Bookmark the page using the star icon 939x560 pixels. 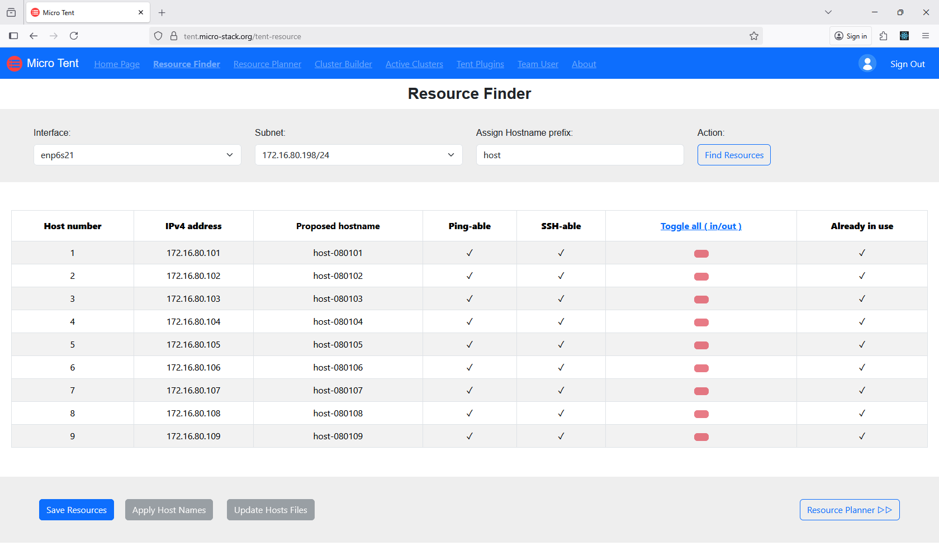point(753,35)
